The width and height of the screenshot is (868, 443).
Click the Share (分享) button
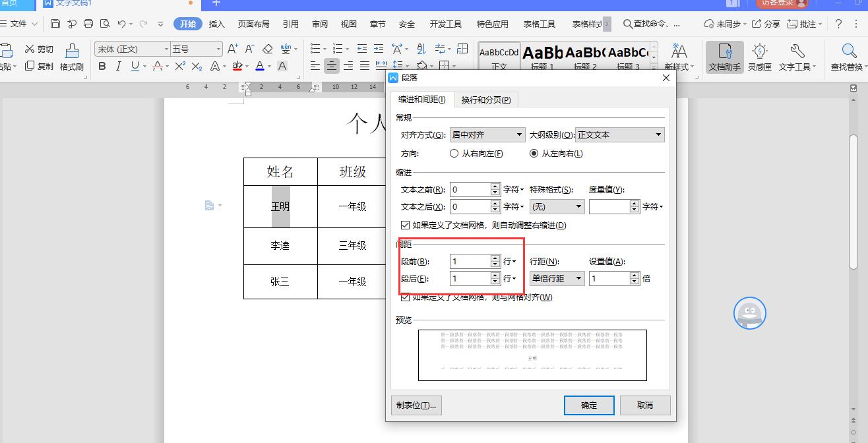766,24
